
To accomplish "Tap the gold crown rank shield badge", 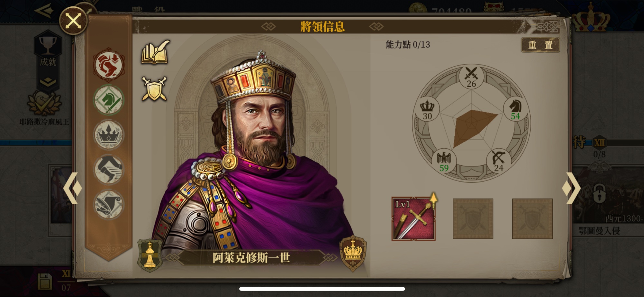I will click(x=353, y=253).
